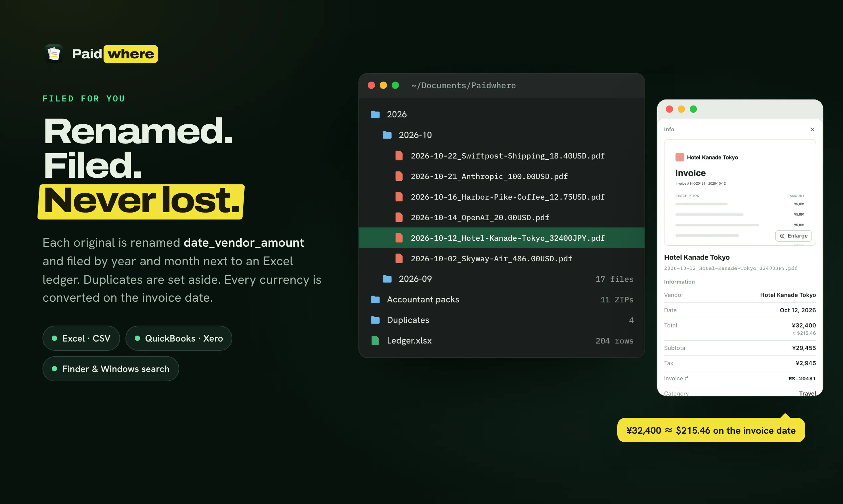Click the Enlarge preview button
Image resolution: width=843 pixels, height=504 pixels.
tap(793, 236)
